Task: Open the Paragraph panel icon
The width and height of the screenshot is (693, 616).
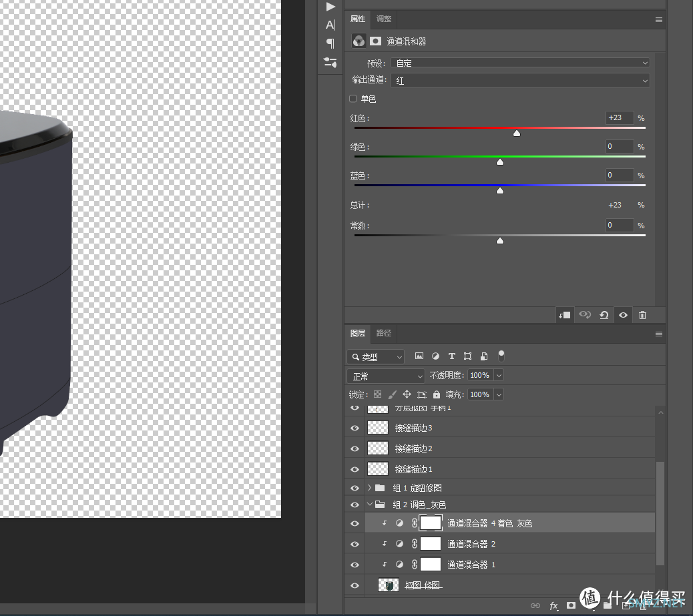Action: click(x=330, y=43)
